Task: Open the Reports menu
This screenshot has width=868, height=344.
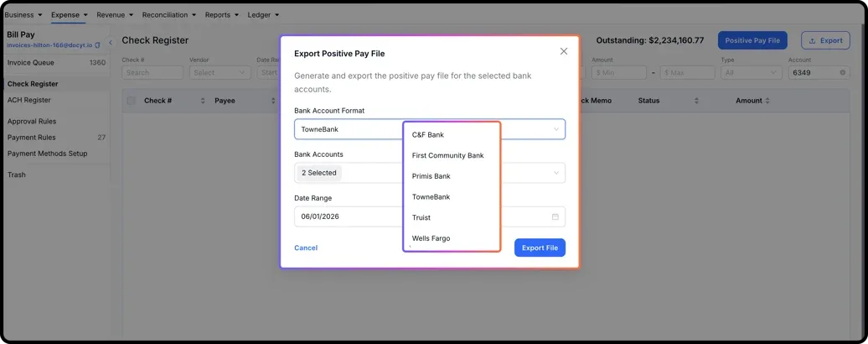Action: pos(221,15)
